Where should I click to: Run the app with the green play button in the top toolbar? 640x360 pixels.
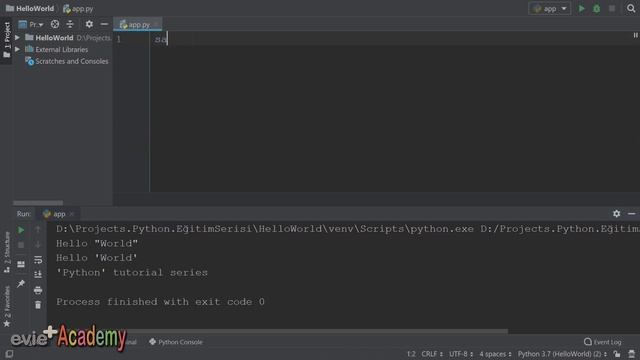coord(582,8)
